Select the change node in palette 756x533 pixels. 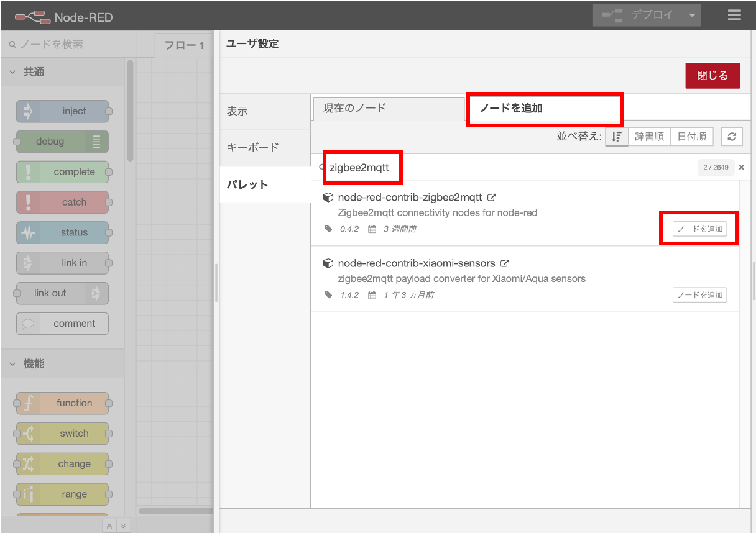point(62,464)
